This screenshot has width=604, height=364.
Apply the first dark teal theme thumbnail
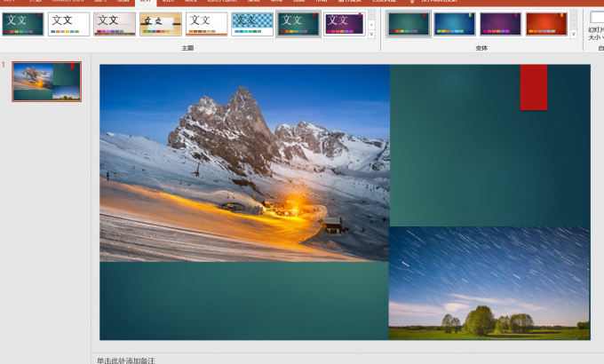tap(23, 24)
